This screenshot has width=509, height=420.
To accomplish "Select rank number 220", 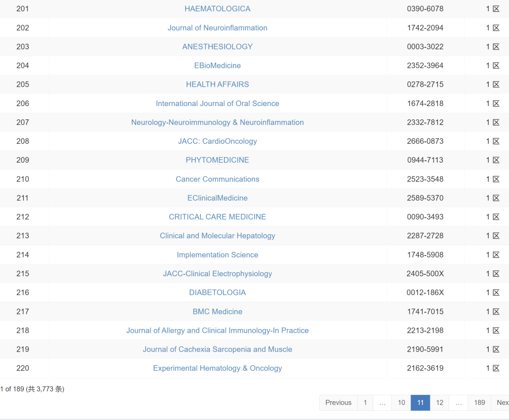I will click(23, 368).
